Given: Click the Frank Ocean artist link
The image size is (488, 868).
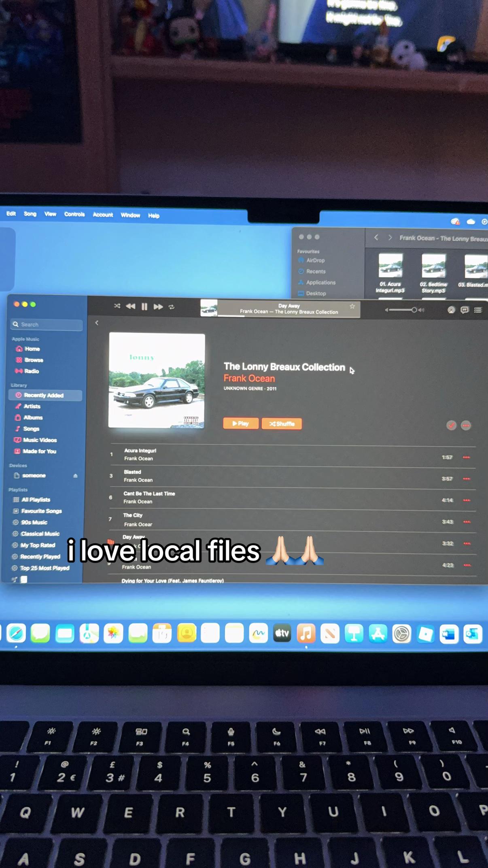Looking at the screenshot, I should click(x=249, y=378).
